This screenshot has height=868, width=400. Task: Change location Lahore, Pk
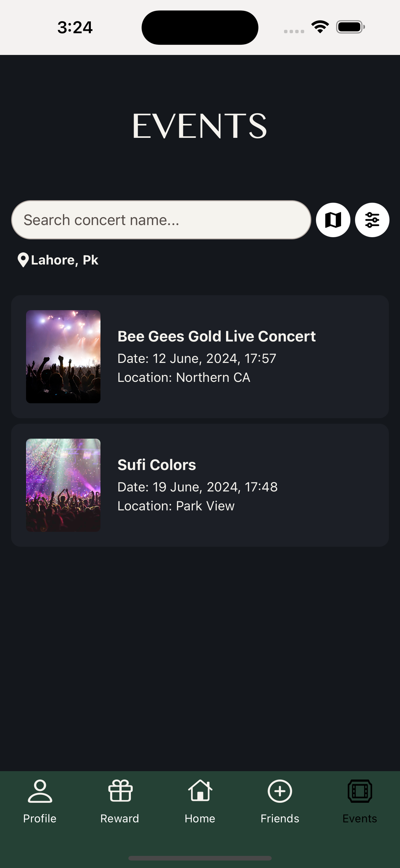coord(64,260)
